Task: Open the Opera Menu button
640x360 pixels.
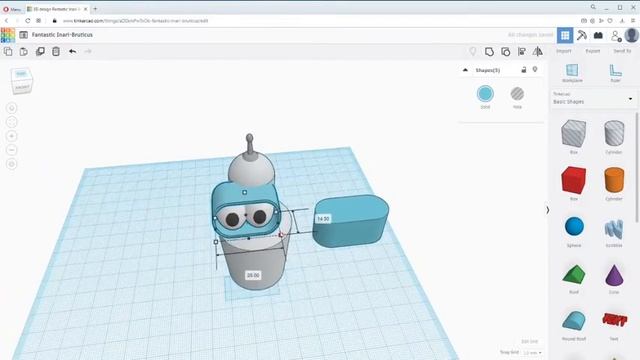Action: [x=12, y=9]
